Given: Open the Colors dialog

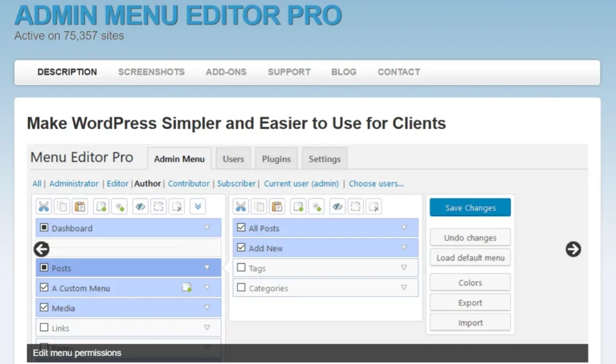Looking at the screenshot, I should (x=470, y=282).
